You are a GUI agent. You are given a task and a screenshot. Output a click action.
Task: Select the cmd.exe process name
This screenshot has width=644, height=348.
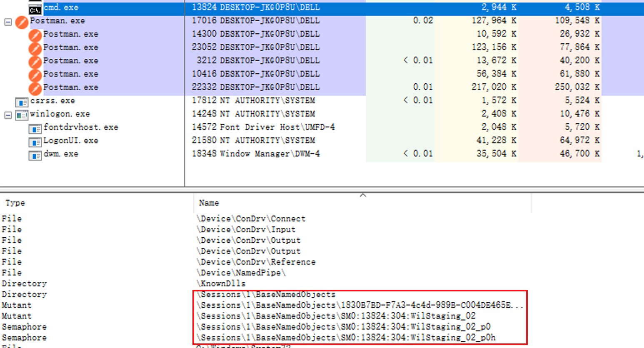pos(61,7)
